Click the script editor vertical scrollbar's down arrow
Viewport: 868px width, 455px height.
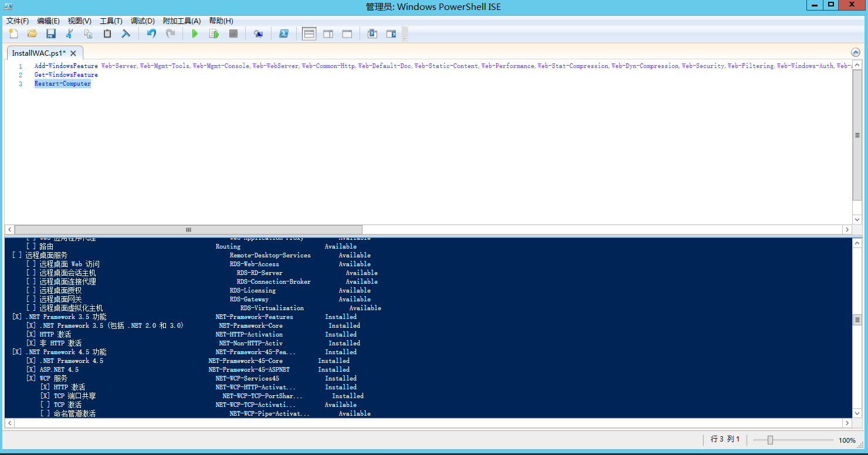857,220
